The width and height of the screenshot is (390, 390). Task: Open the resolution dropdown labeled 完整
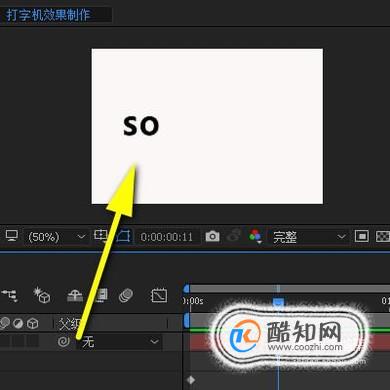(x=309, y=237)
